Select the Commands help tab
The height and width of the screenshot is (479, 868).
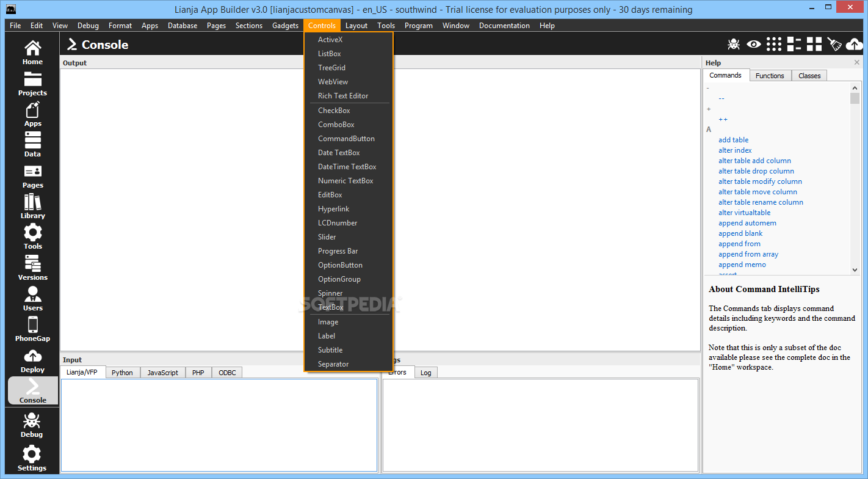726,75
